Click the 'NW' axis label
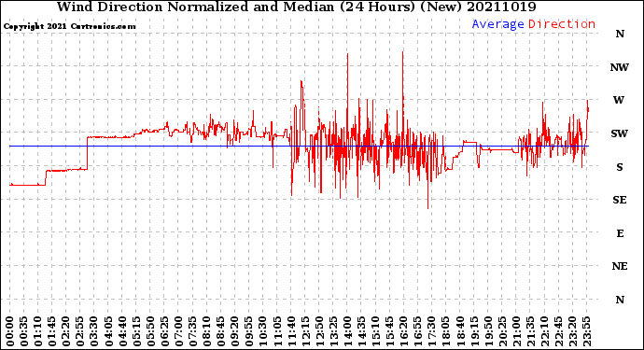 click(620, 67)
